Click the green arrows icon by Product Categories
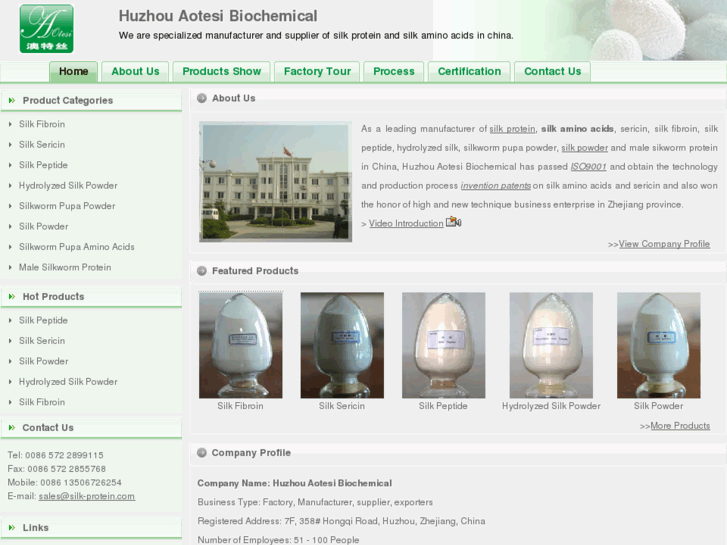Viewport: 727px width, 545px height. (12, 100)
